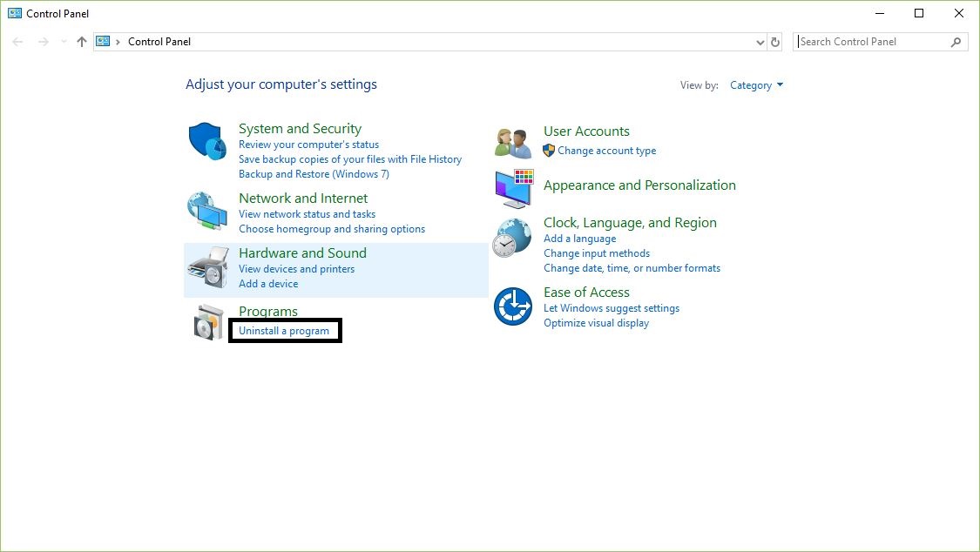
Task: Click the Control Panel icon in the title bar
Action: pos(15,13)
